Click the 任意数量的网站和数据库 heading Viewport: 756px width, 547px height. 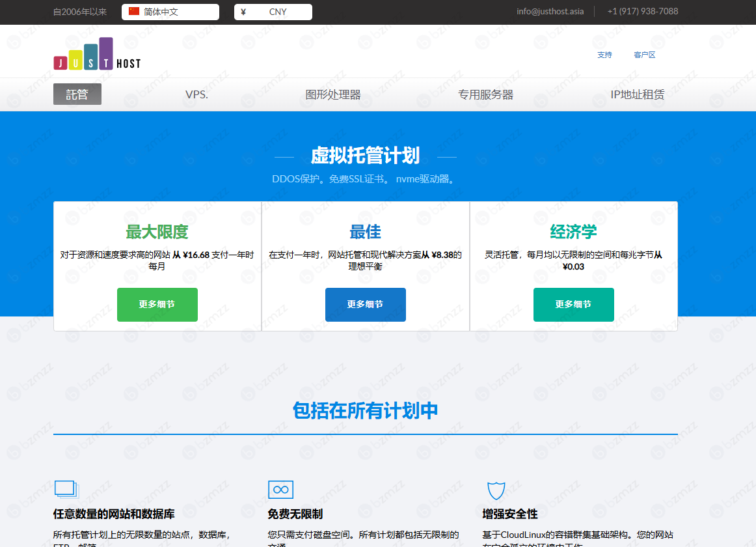click(114, 514)
